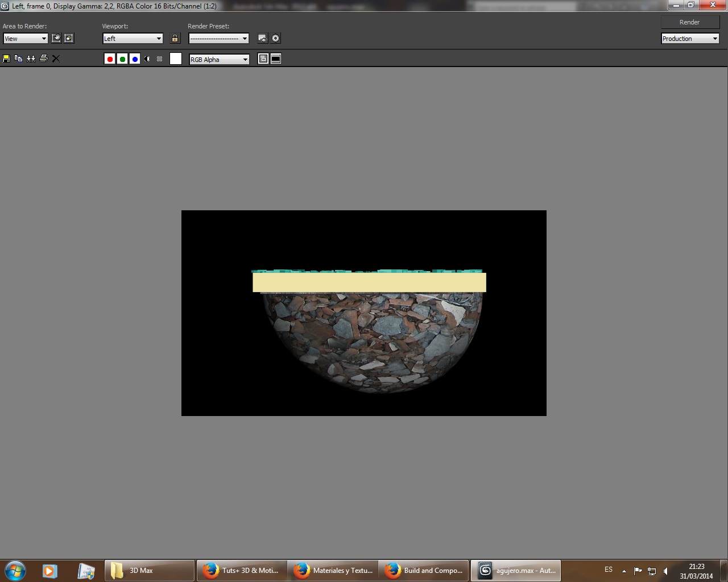Toggle the lock to viewport padlock

(175, 39)
